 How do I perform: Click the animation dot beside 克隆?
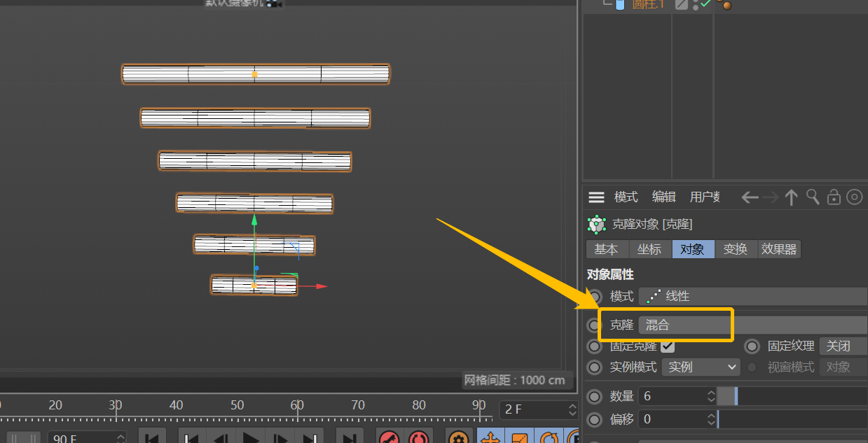(593, 325)
